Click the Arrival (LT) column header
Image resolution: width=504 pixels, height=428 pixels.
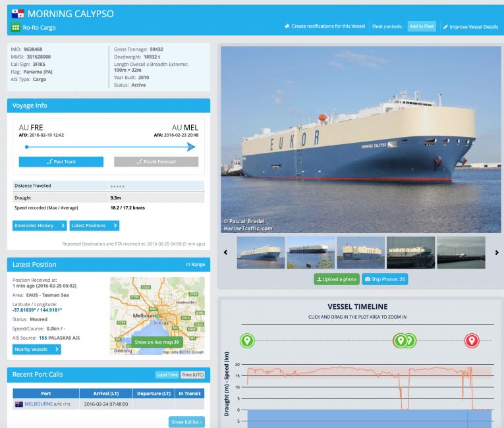click(106, 393)
